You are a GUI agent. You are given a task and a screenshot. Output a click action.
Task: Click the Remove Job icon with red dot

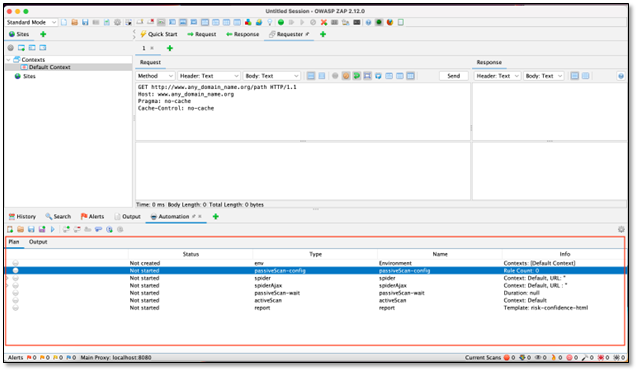(x=76, y=230)
